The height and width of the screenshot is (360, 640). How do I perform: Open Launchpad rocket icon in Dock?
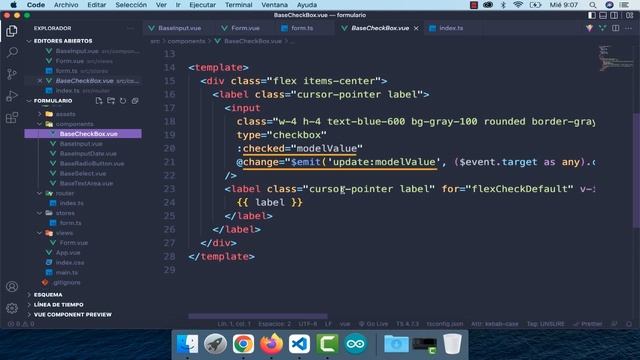[216, 344]
